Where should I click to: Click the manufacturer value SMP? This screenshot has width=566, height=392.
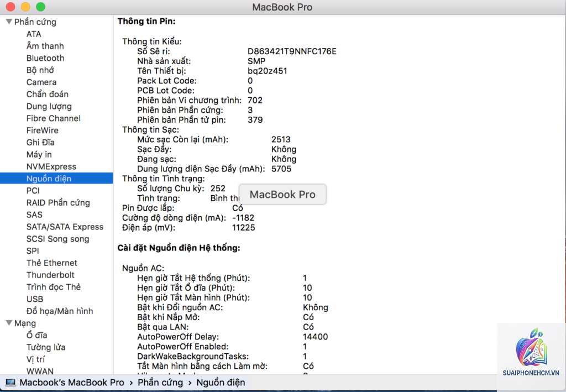[x=256, y=61]
